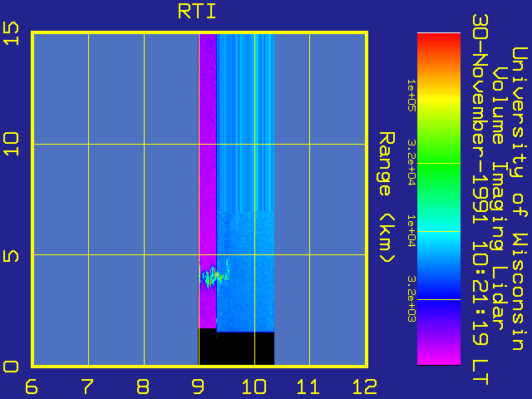The height and width of the screenshot is (399, 532).
Task: Click the time axis label 11
Action: [308, 387]
